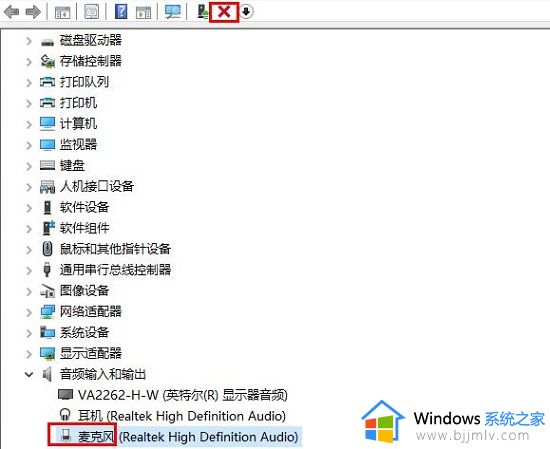
Task: Select VA2262-H-W display audio device
Action: [x=183, y=395]
